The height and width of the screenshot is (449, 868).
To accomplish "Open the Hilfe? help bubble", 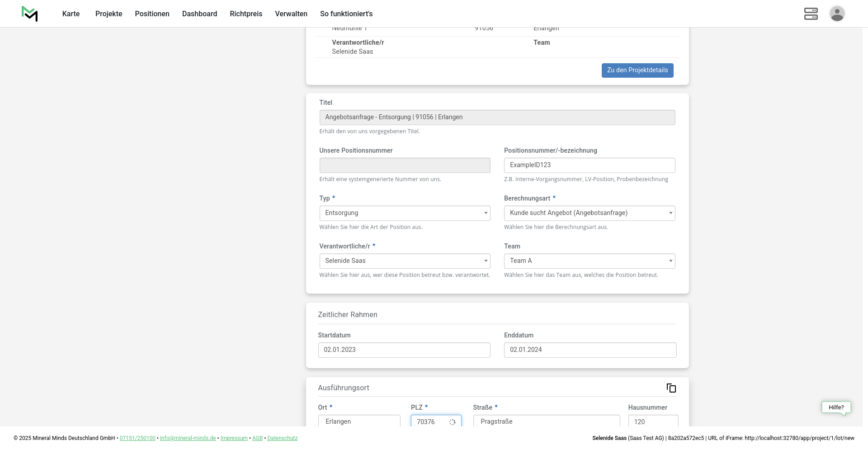I will coord(836,407).
